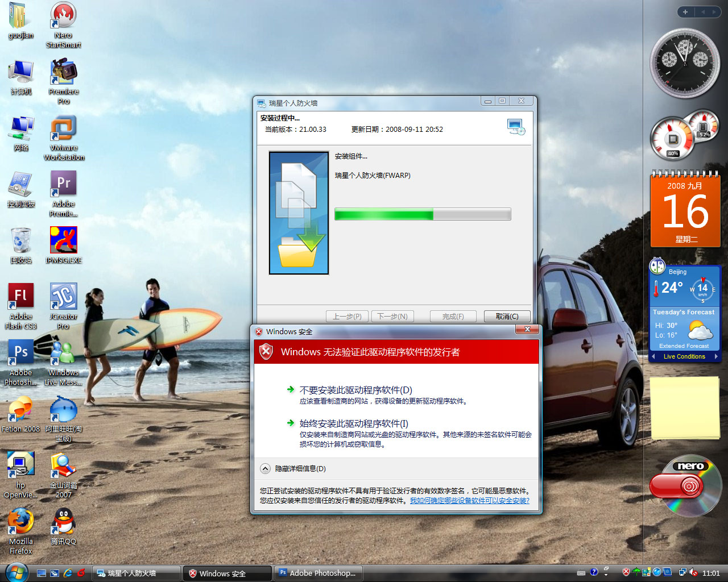Click the 完成(F) finish button
The image size is (728, 582).
453,317
